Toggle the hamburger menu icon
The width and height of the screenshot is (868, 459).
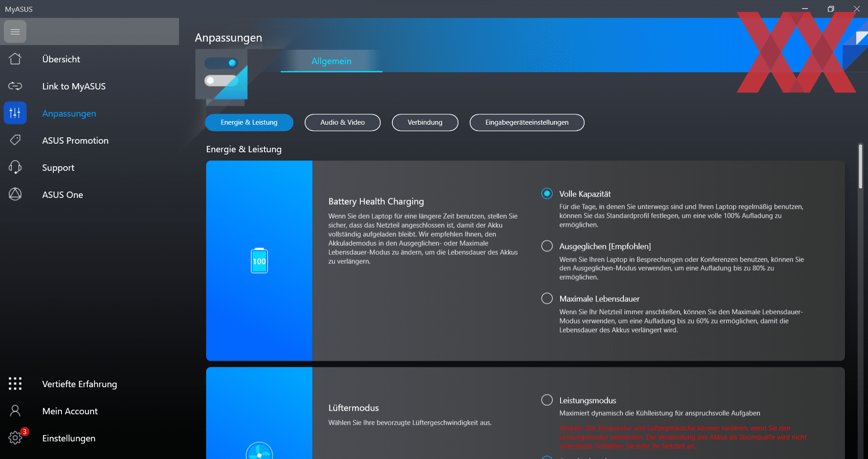click(15, 32)
